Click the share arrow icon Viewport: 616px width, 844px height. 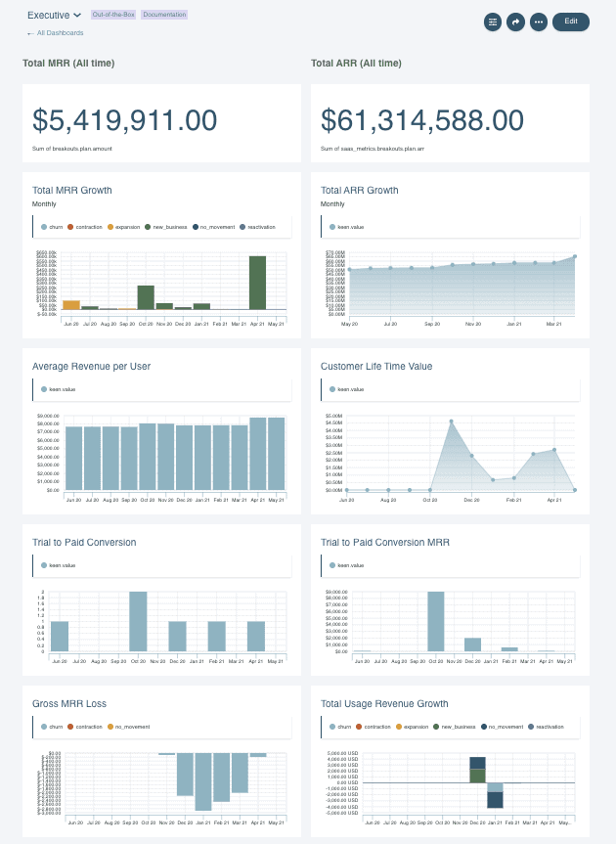[515, 22]
